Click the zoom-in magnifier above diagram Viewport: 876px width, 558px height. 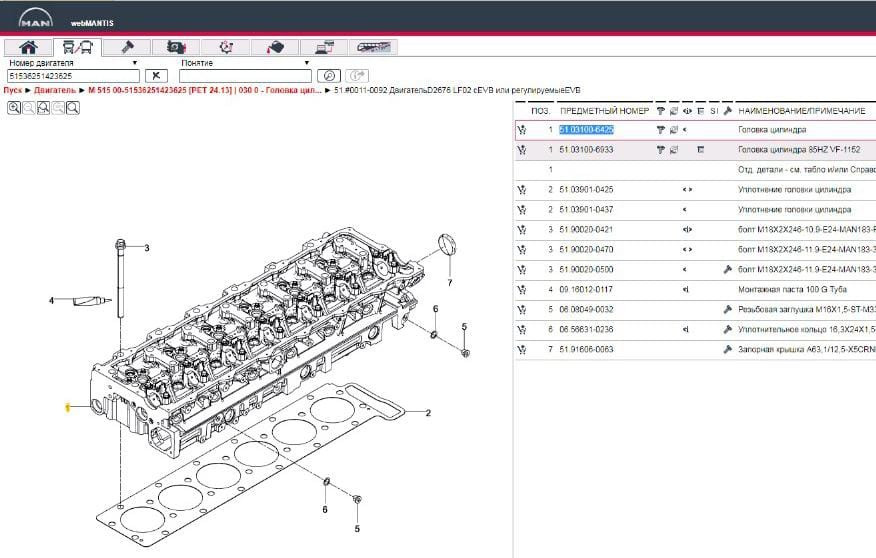[x=14, y=107]
